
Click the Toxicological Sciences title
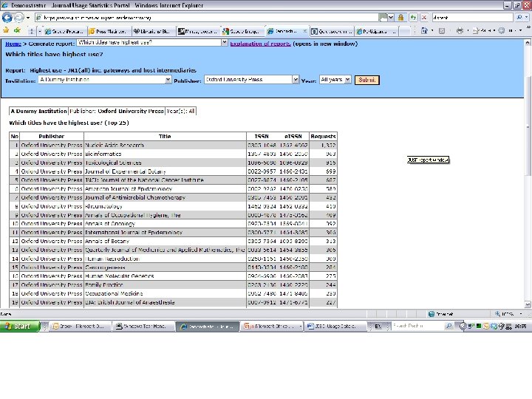113,163
